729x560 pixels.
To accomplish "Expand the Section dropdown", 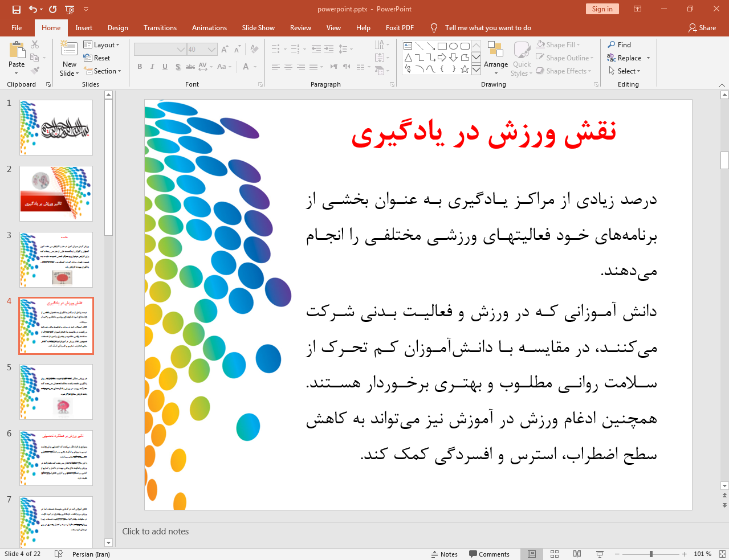I will [103, 71].
